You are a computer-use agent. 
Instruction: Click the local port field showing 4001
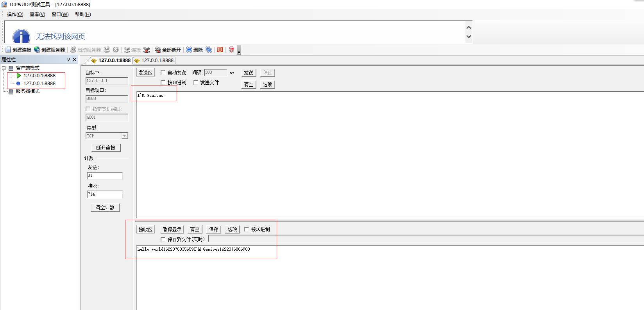click(107, 118)
